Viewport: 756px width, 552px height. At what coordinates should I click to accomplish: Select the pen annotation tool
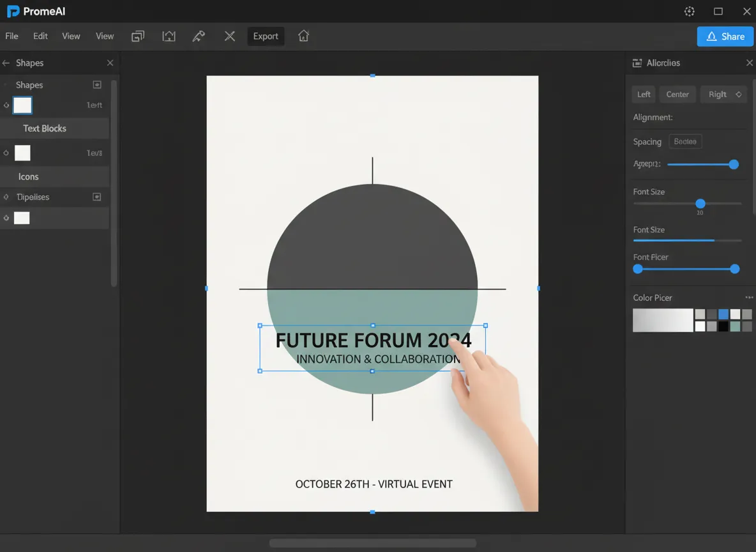tap(198, 36)
